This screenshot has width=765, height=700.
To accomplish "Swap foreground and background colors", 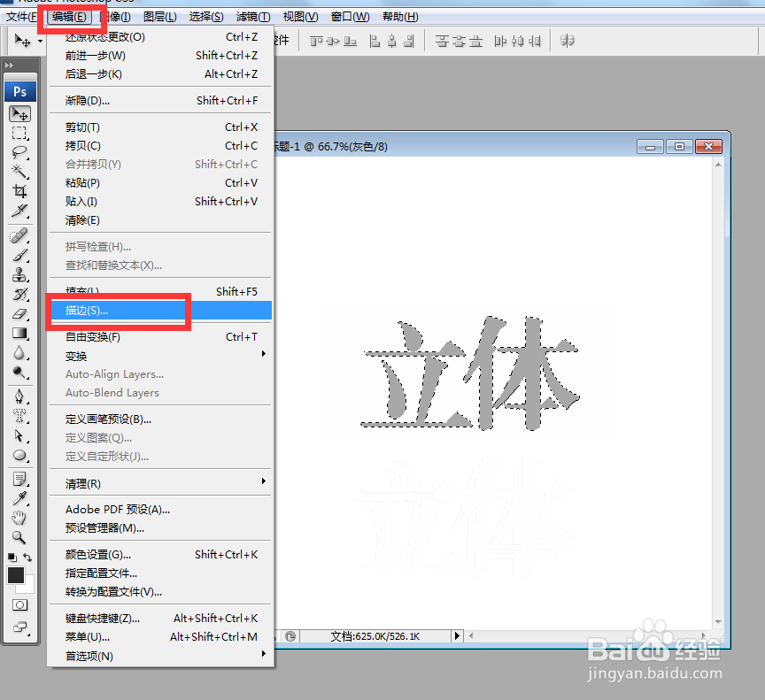I will click(x=27, y=558).
